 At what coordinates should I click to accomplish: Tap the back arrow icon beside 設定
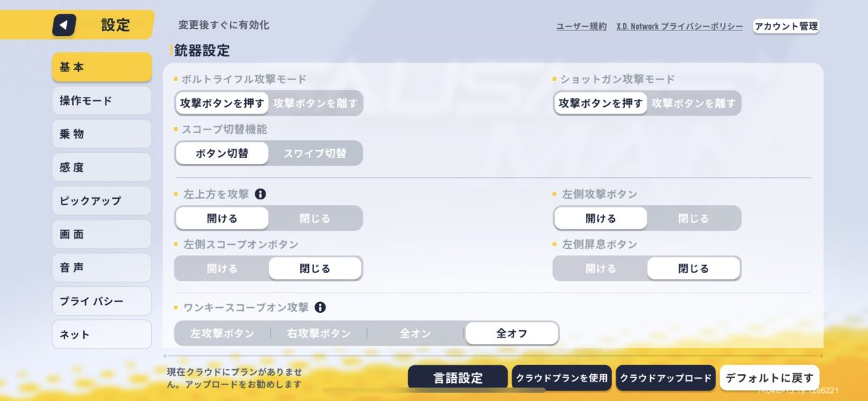64,25
